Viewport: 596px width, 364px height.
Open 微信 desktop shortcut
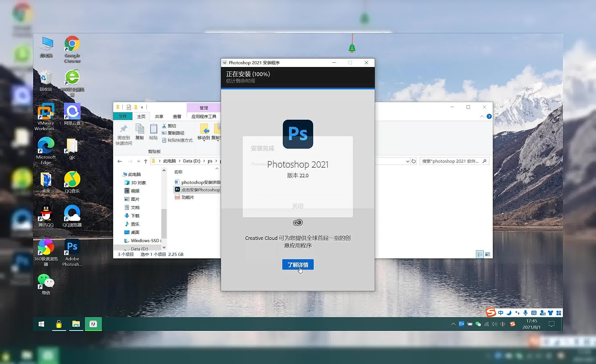[46, 284]
